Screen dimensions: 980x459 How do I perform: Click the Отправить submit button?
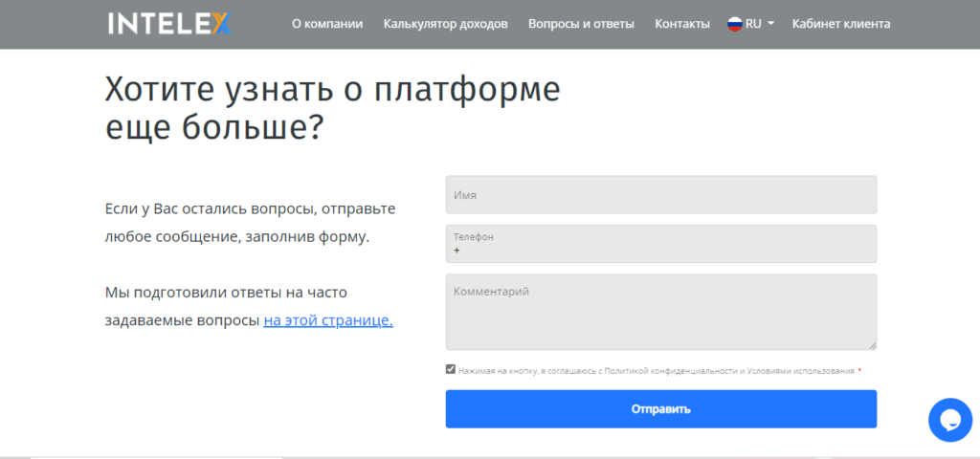[661, 409]
